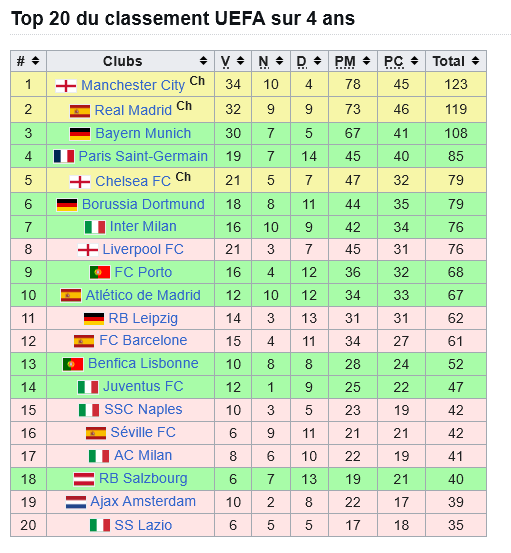Open the Real Madrid club link
The height and width of the screenshot is (553, 511).
pos(133,110)
